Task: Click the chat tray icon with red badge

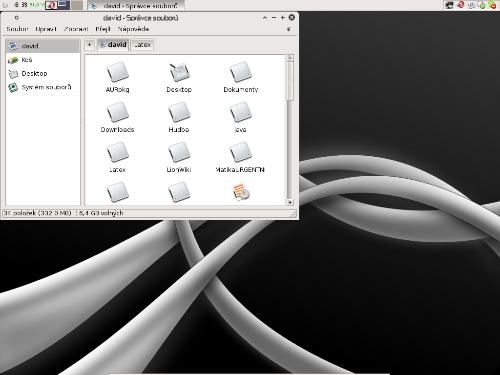Action: click(492, 5)
